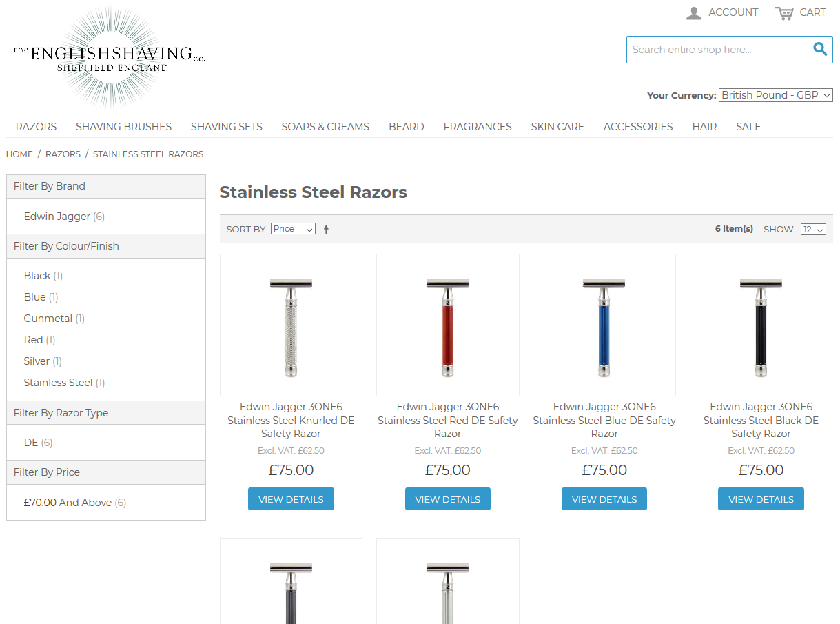
Task: Go to Razors breadcrumb link
Action: pos(63,154)
